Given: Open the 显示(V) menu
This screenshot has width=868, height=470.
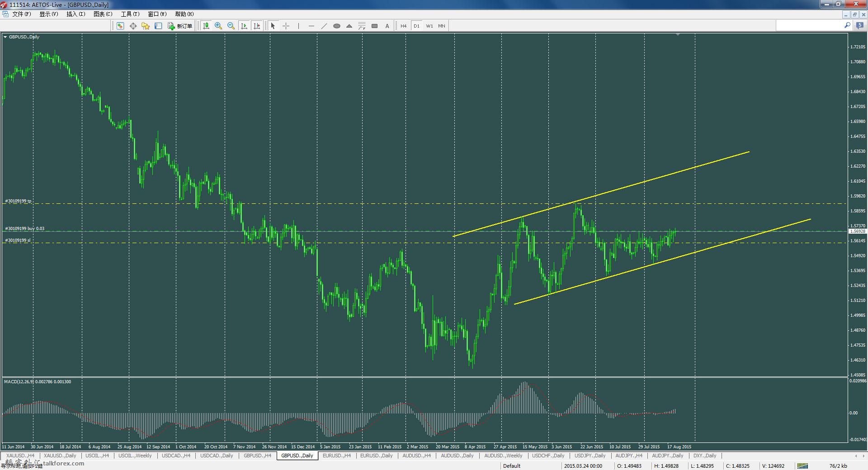Looking at the screenshot, I should pos(49,14).
